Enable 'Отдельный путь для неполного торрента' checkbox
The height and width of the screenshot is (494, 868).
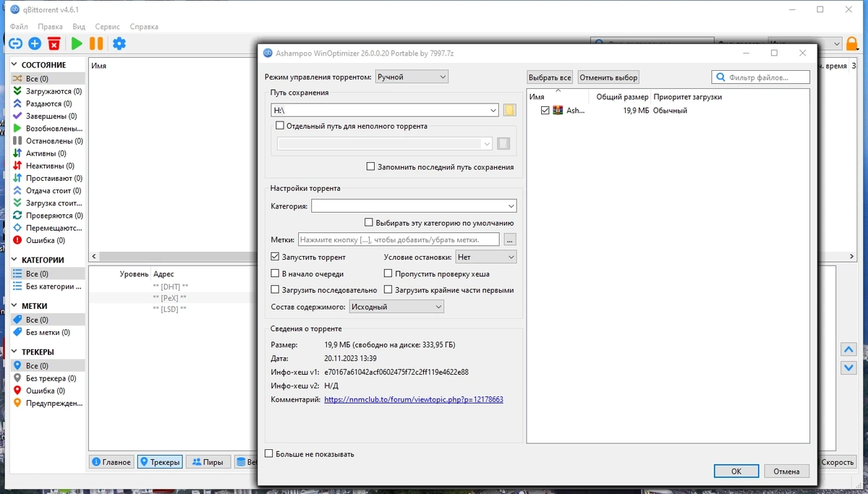[281, 126]
